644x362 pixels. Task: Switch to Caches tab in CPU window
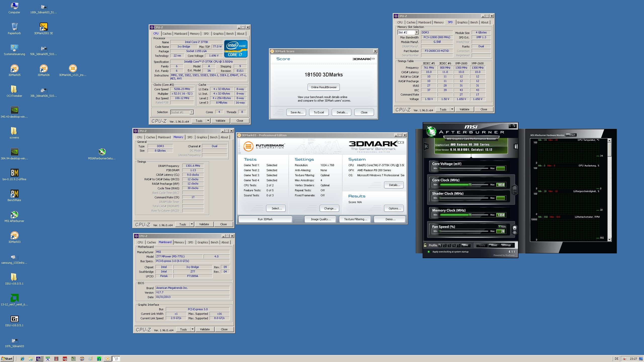167,34
